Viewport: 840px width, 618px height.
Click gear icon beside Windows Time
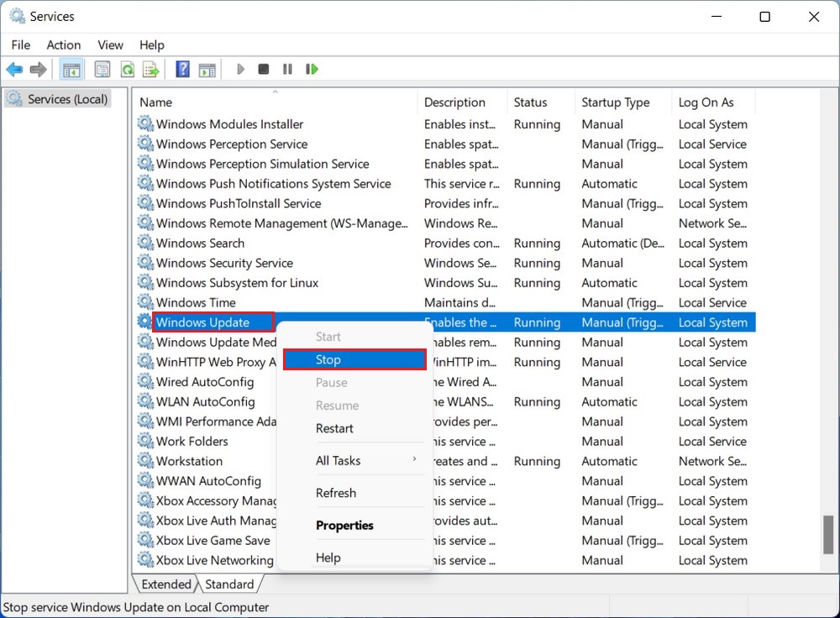145,302
